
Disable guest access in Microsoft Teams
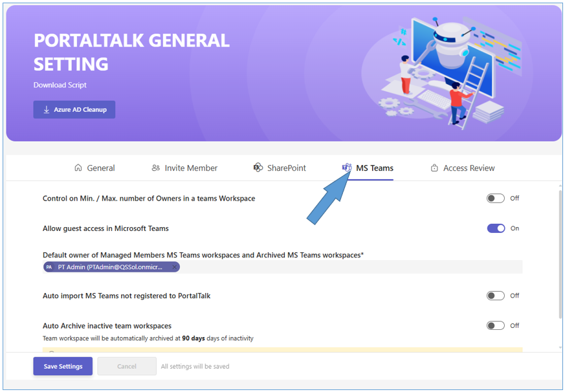tap(496, 228)
